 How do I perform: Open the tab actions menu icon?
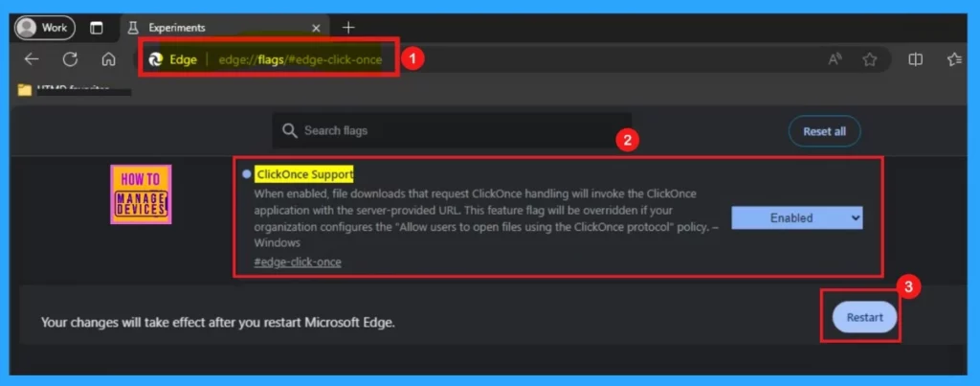[x=97, y=28]
